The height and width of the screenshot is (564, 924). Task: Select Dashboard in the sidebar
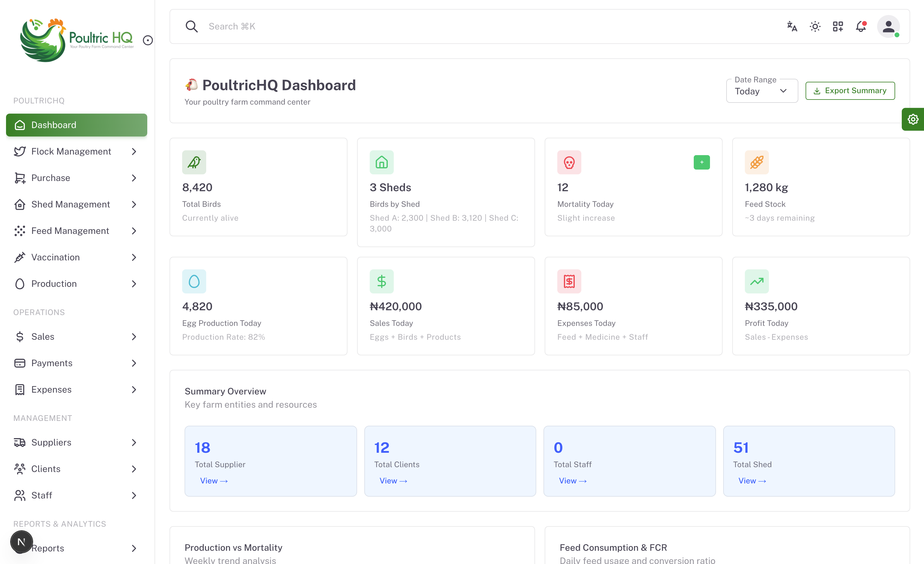pyautogui.click(x=77, y=125)
